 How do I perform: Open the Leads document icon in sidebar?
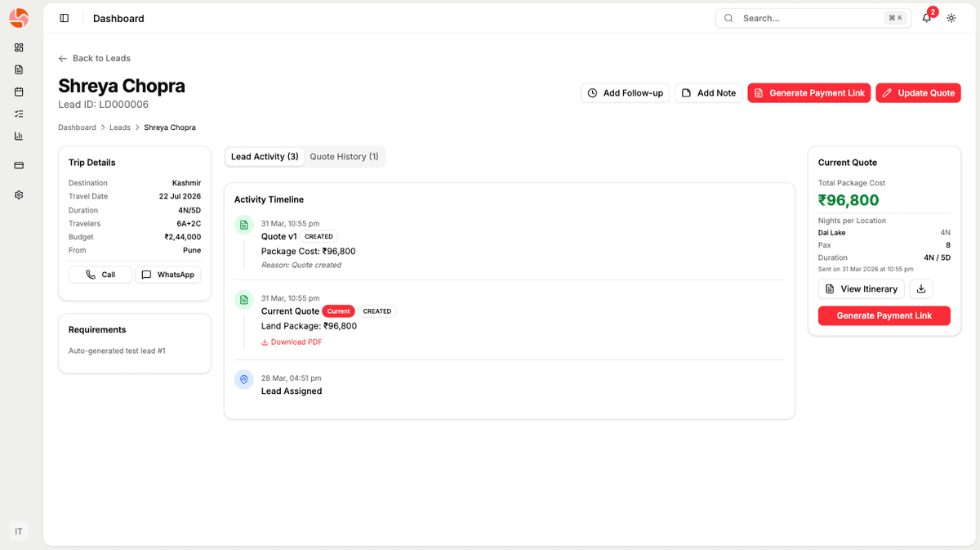[19, 69]
